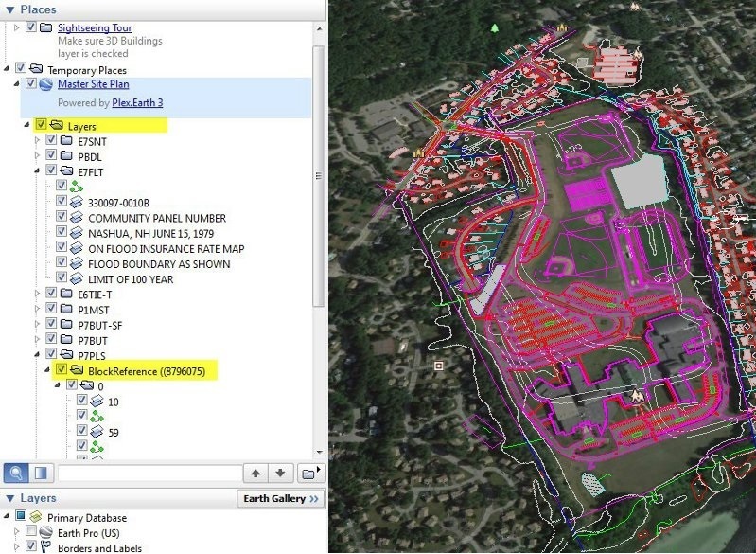Collapse the E7FLT folder

click(38, 170)
